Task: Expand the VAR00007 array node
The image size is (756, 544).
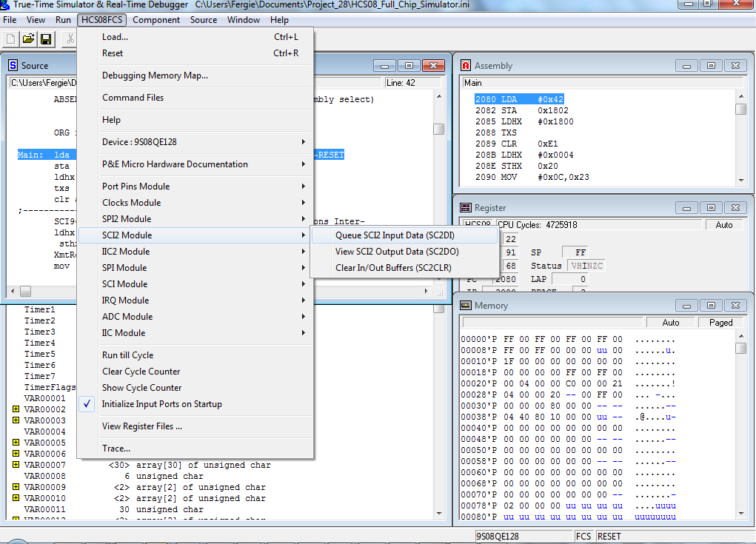Action: click(x=16, y=465)
